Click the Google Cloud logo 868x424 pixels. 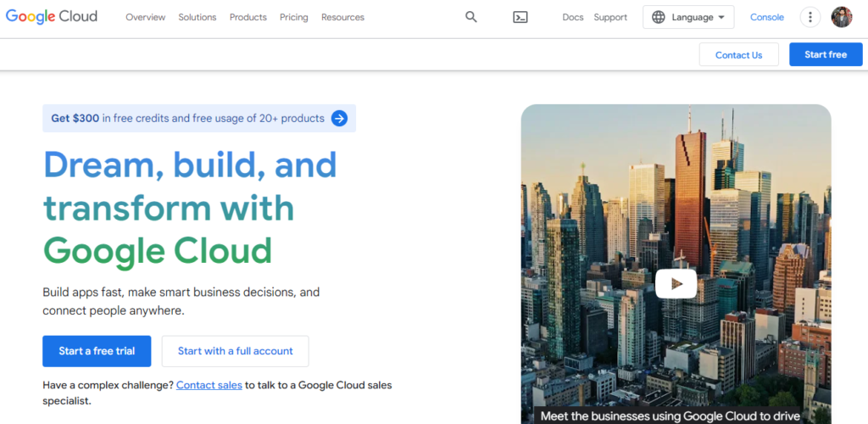point(52,17)
